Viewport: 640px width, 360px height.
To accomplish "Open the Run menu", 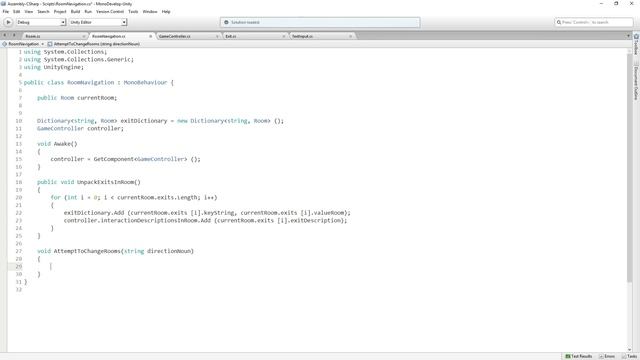I will coord(88,11).
